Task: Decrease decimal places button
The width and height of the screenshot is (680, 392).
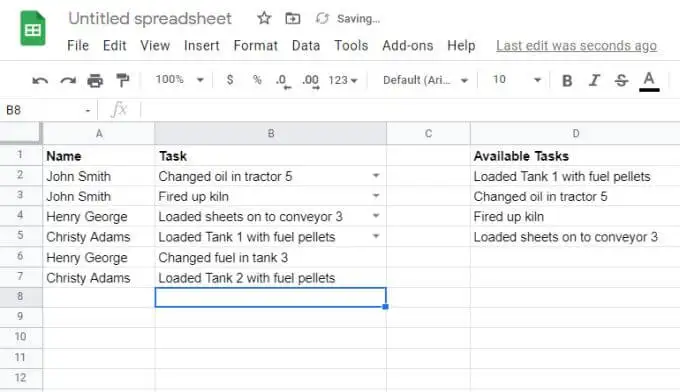Action: click(283, 81)
